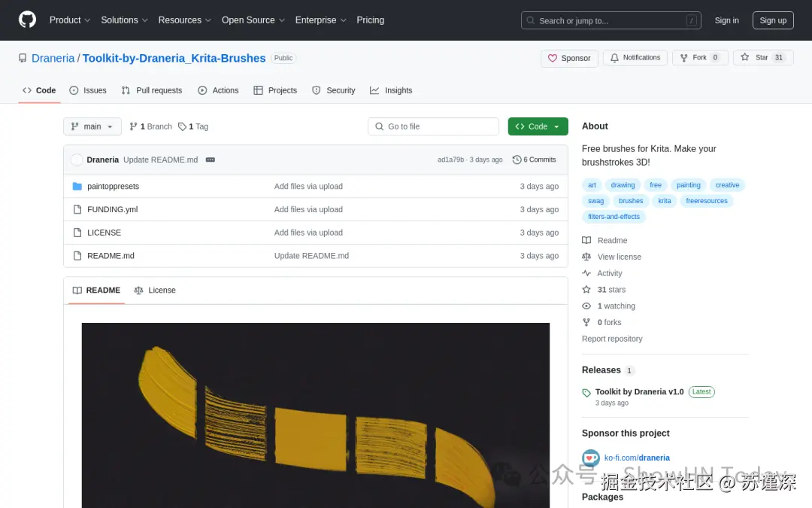Open the Draneria owner profile link
812x508 pixels.
pyautogui.click(x=53, y=58)
